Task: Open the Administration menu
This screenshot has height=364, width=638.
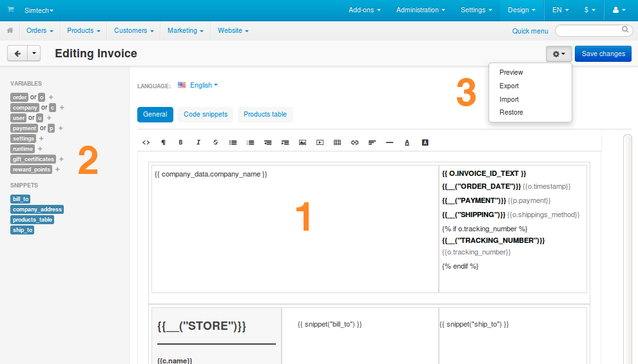Action: (x=421, y=10)
